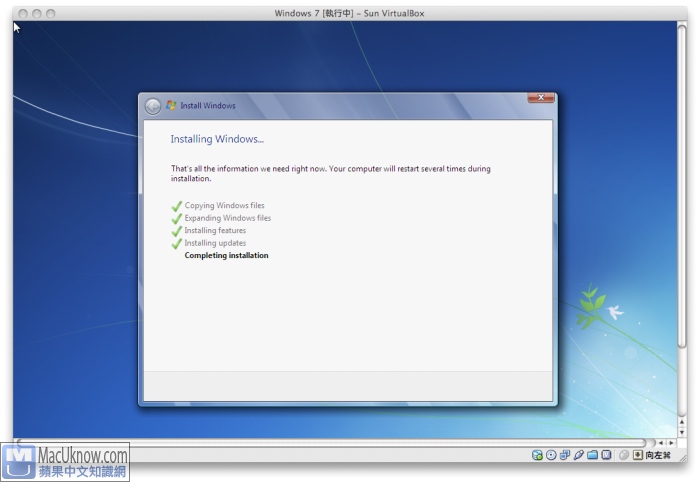Click the 'Installing features' step
Viewport: 700px width, 482px height.
click(215, 230)
